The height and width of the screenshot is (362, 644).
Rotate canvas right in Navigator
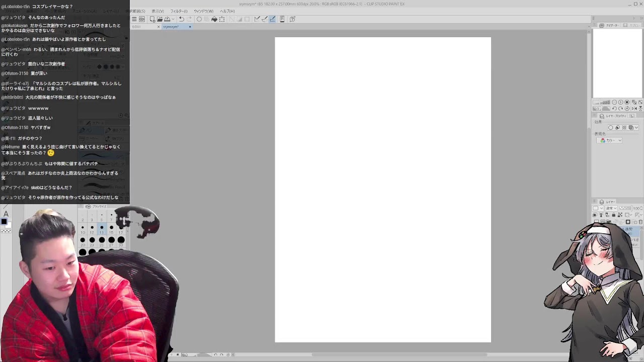[620, 108]
